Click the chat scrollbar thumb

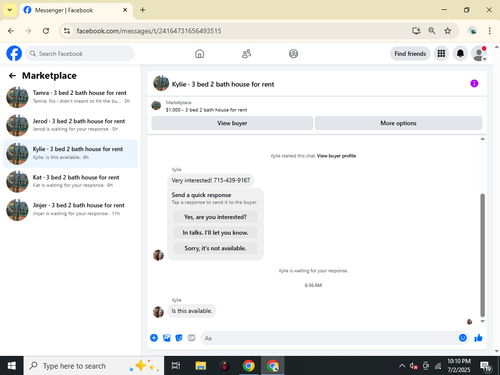(x=482, y=255)
